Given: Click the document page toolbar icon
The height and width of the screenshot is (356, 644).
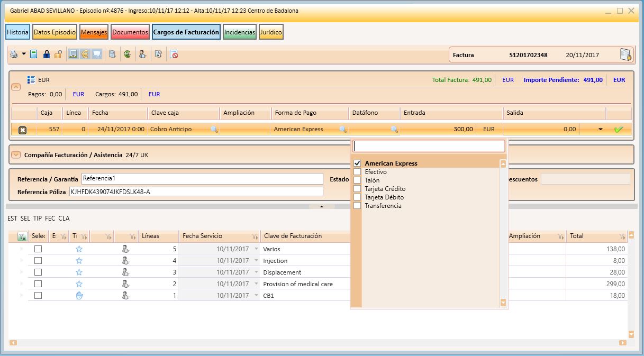Looking at the screenshot, I should tap(112, 54).
